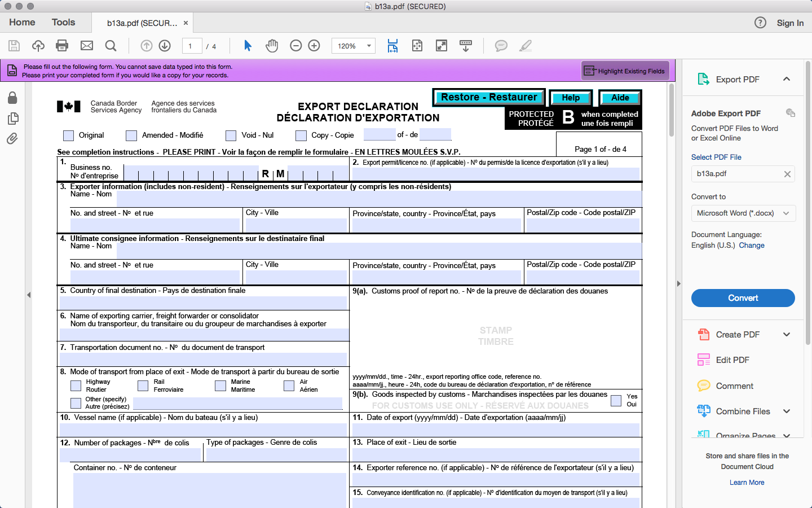This screenshot has height=508, width=812.
Task: Click the Save file icon
Action: click(14, 46)
